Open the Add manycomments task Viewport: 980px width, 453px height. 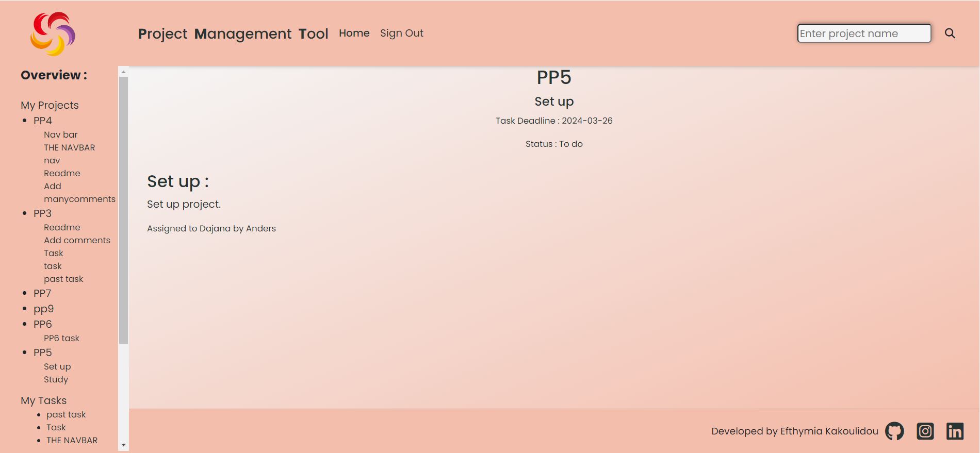tap(79, 193)
